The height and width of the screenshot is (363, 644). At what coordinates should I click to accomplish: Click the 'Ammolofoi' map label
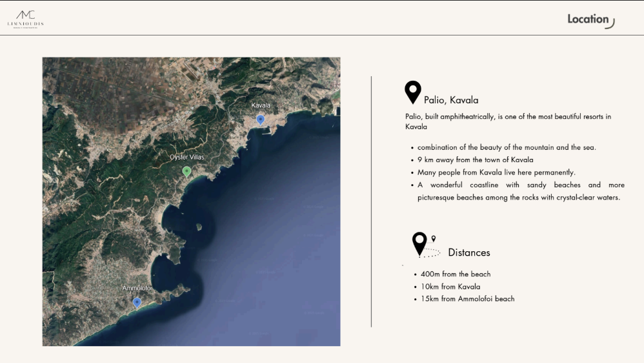tap(137, 288)
